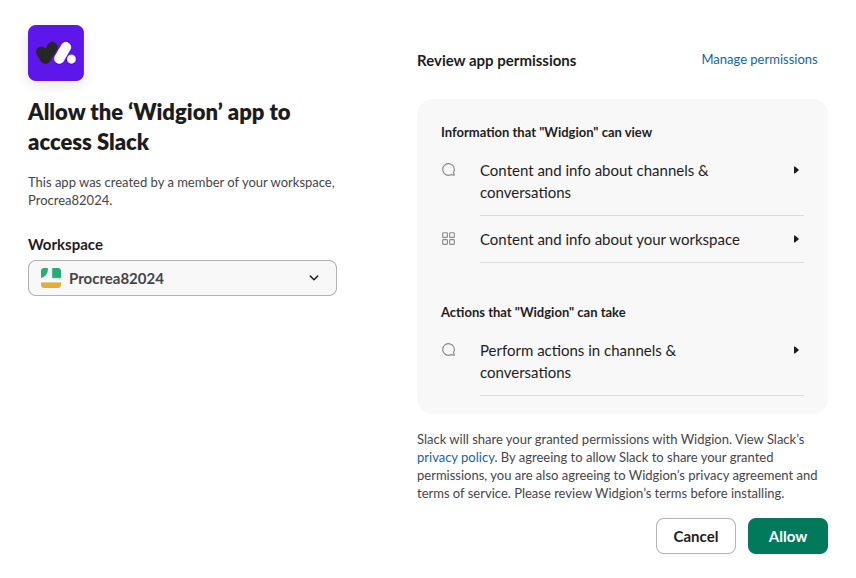Click the 'Workspace' field label
Image resolution: width=856 pixels, height=578 pixels.
coord(65,245)
